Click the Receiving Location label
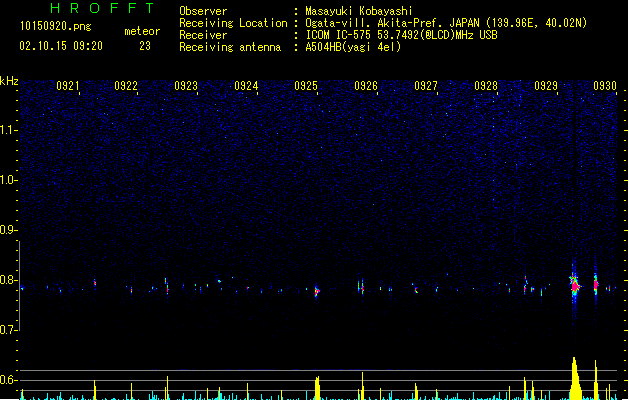 tap(233, 23)
